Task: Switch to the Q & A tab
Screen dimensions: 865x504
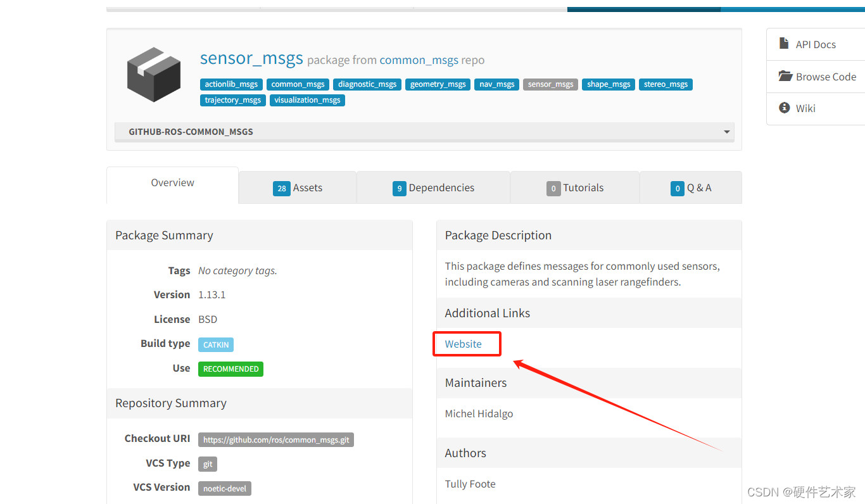Action: (x=691, y=187)
